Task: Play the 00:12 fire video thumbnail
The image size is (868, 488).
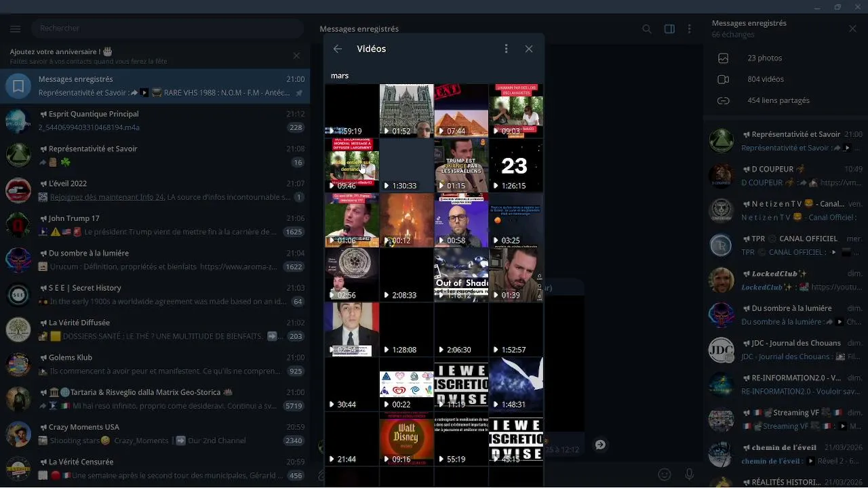Action: [x=406, y=220]
